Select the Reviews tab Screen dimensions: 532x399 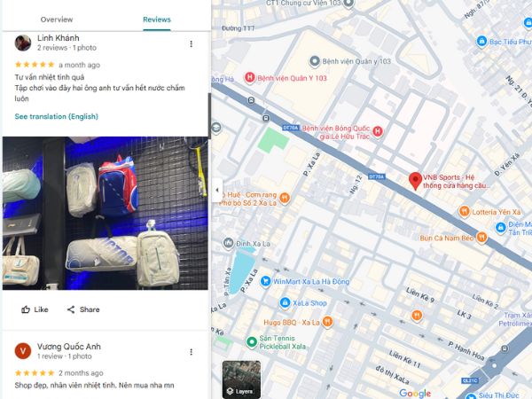pyautogui.click(x=157, y=20)
